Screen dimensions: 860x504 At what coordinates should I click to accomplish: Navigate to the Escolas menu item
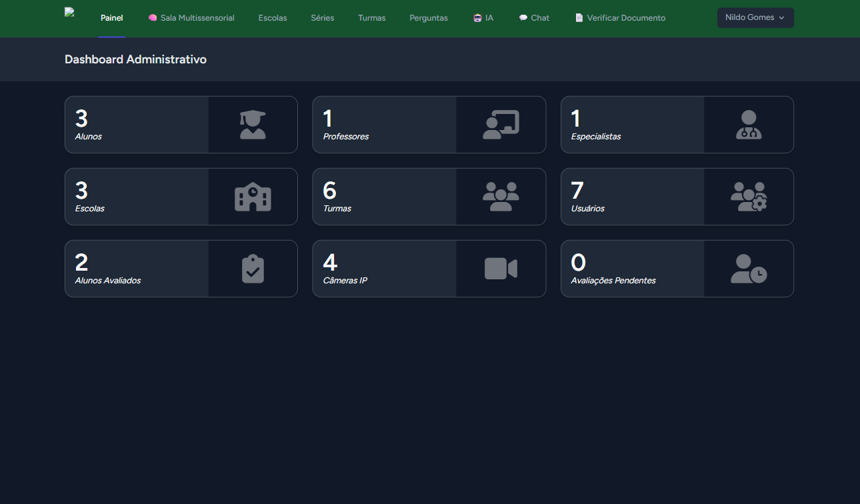[273, 18]
